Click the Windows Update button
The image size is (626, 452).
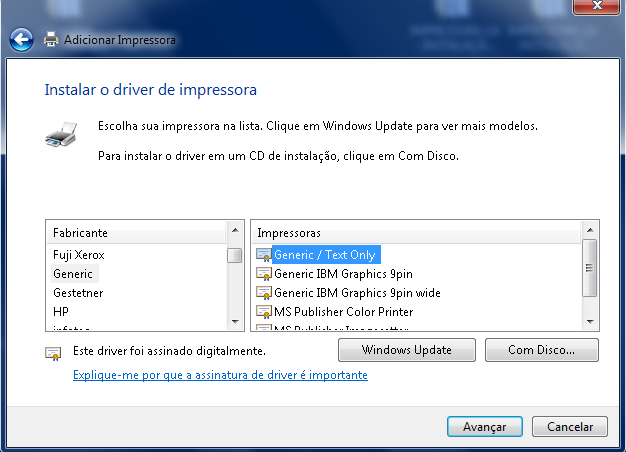[x=407, y=350]
